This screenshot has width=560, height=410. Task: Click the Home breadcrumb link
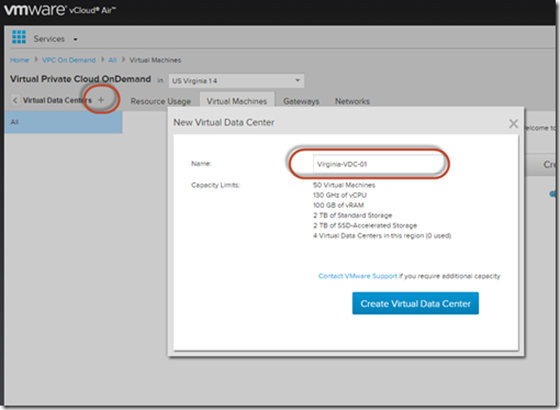click(19, 60)
